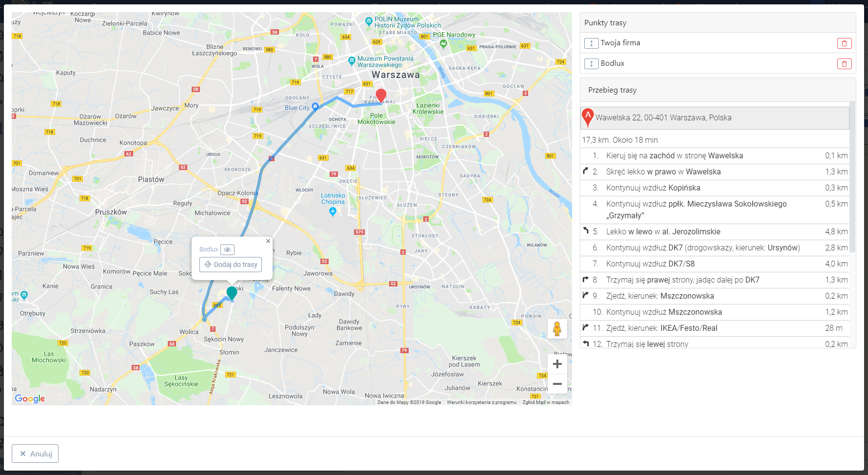Screen dimensions: 868x475
Task: Click Pruszków label on map
Action: [111, 212]
